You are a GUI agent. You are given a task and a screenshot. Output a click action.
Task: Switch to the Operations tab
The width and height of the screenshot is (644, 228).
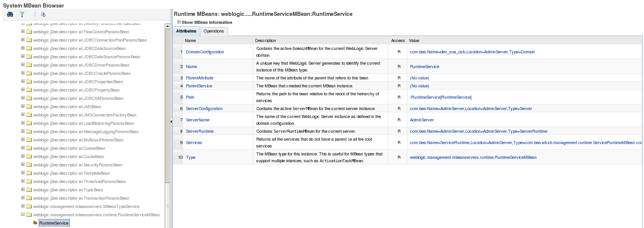(214, 31)
